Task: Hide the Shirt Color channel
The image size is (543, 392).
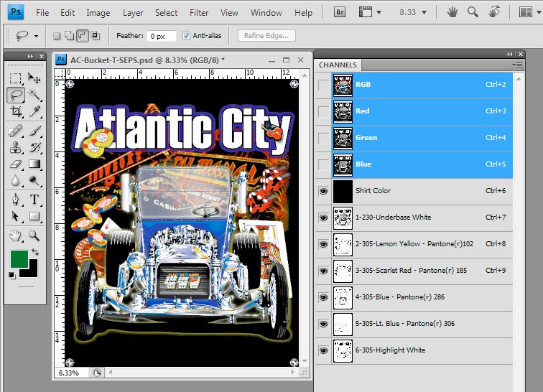Action: (323, 191)
